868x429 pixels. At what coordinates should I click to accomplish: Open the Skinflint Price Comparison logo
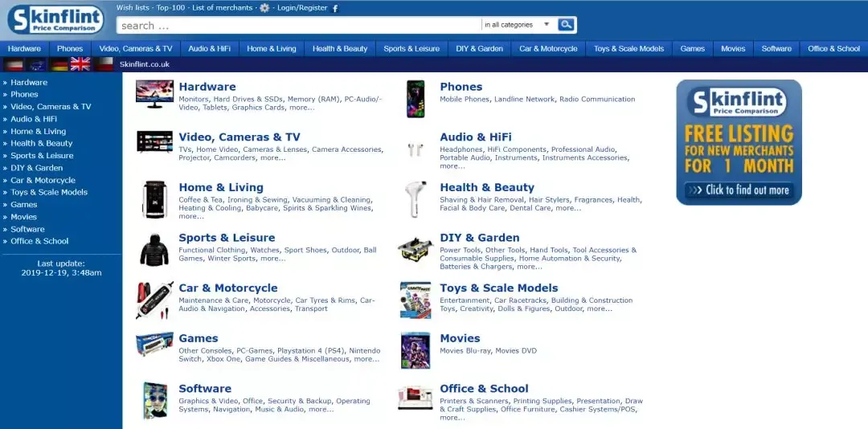[55, 19]
